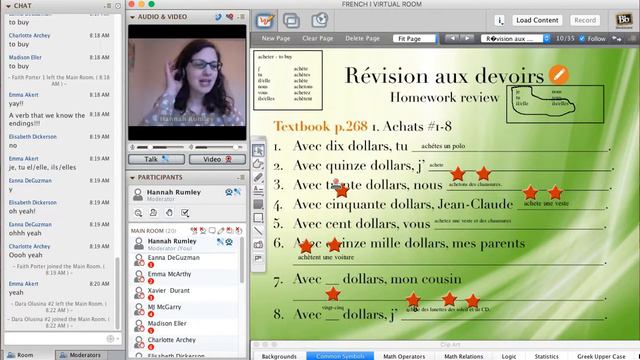Viewport: 640px width, 360px height.
Task: Toggle audio permission in Main Room header
Action: [194, 231]
